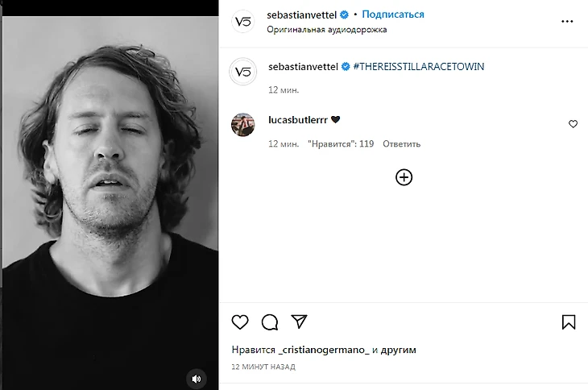Click Подписаться follow button

(393, 15)
